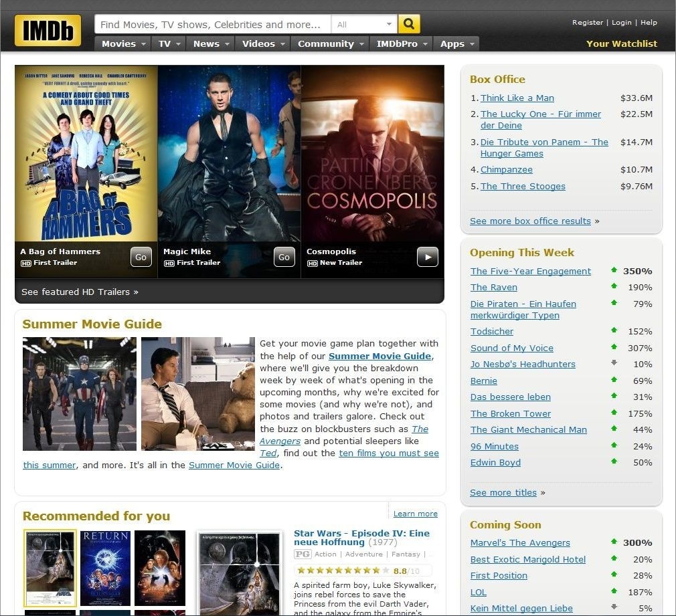Select the third recommended poster thumbnail
The image size is (676, 616).
tap(160, 568)
